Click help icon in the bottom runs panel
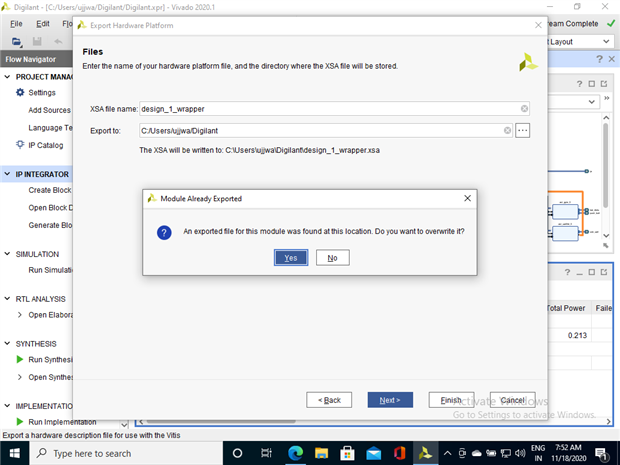The height and width of the screenshot is (465, 620). [x=567, y=272]
